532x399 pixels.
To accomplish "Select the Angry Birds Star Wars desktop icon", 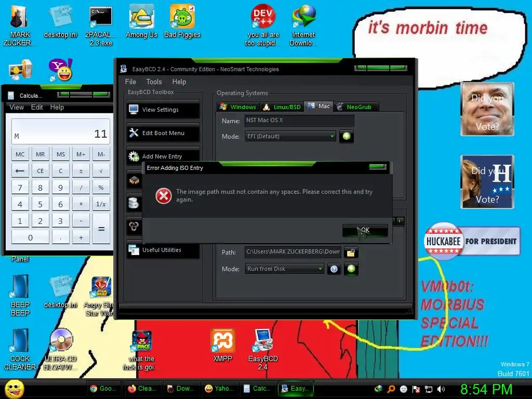I will coord(99,296).
